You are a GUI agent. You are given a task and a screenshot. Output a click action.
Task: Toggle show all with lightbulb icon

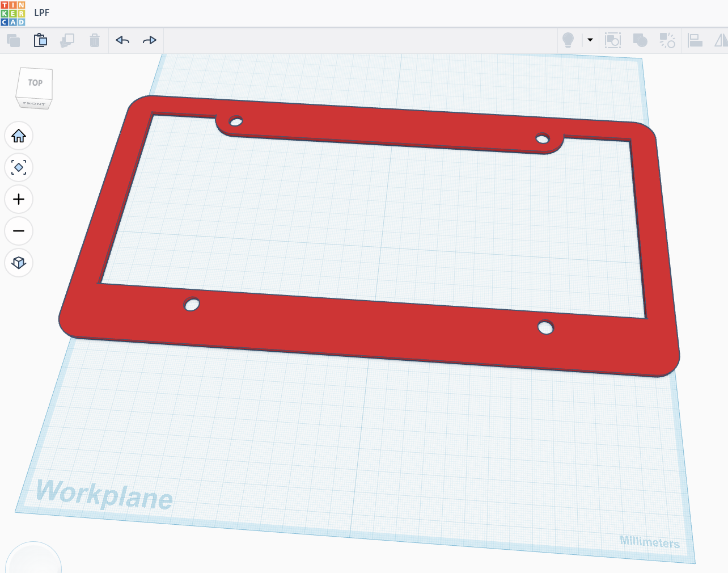click(568, 40)
